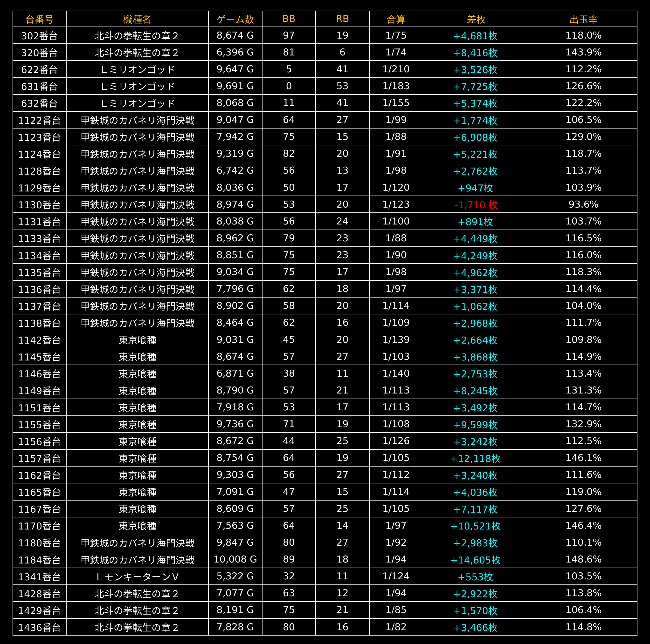Click the +553枚 value
Screen dimensions: 650x644
click(475, 576)
